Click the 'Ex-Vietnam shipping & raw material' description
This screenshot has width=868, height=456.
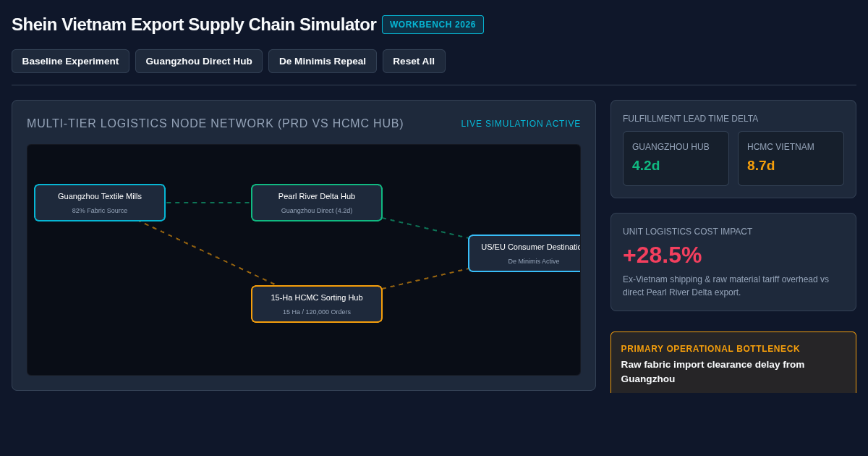click(726, 286)
